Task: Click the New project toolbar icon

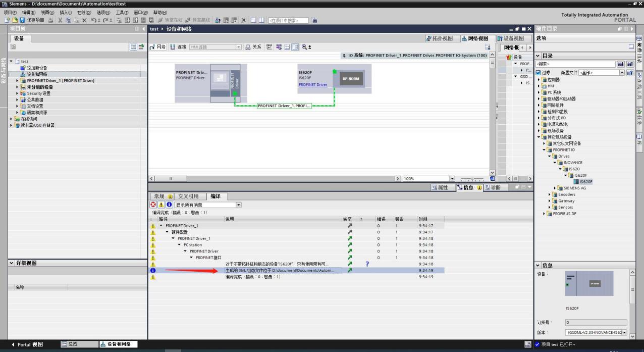Action: [x=6, y=20]
